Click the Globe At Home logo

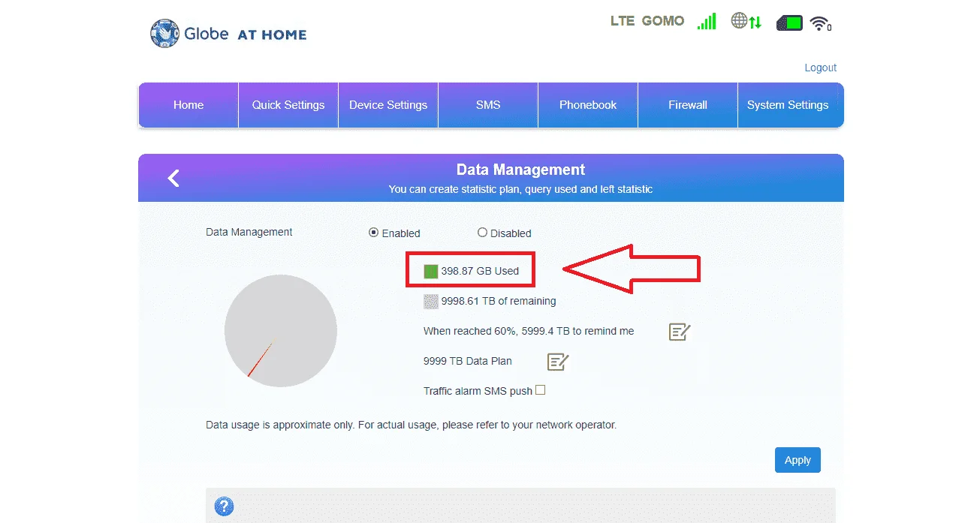pyautogui.click(x=228, y=34)
